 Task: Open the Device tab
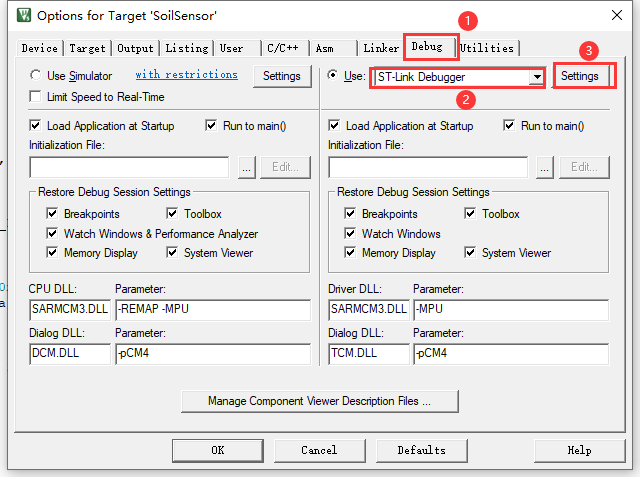(x=40, y=48)
